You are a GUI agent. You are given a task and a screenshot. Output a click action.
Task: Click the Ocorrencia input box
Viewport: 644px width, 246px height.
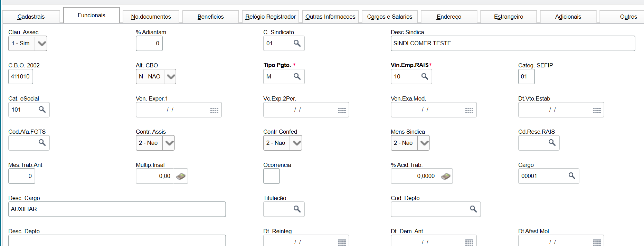tap(271, 176)
